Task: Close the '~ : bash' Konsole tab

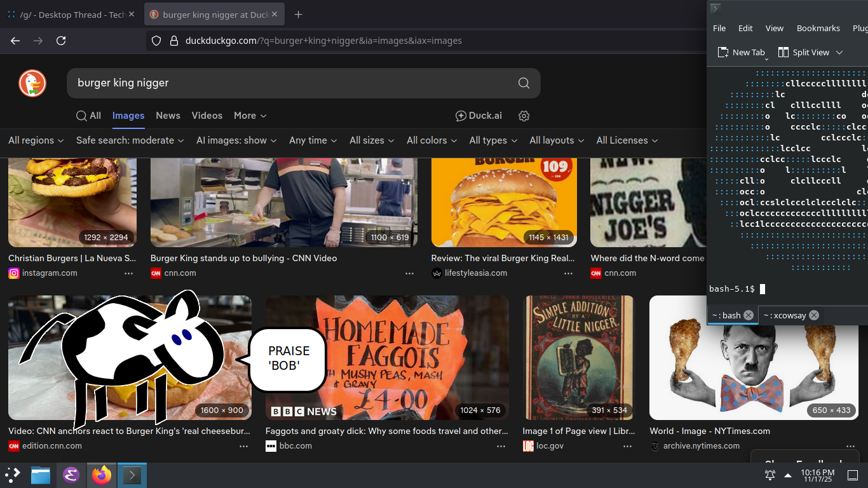Action: pyautogui.click(x=749, y=315)
